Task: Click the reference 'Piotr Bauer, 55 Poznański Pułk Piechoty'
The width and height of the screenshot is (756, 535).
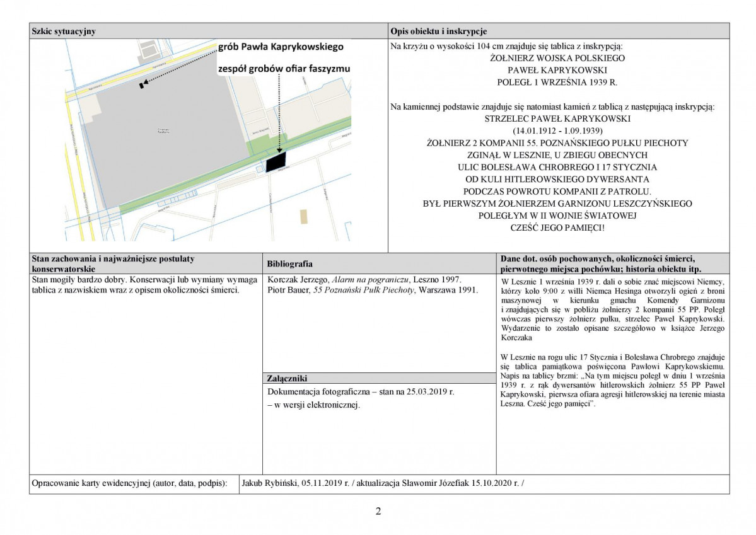Action: tap(341, 290)
